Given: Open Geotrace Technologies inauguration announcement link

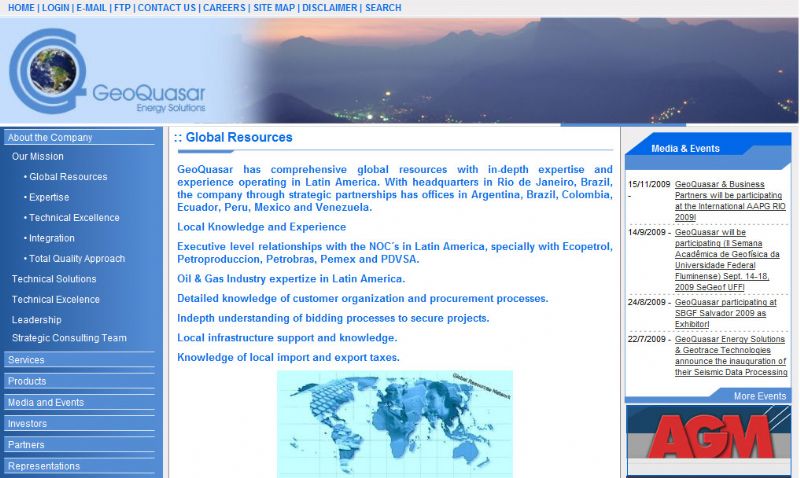Looking at the screenshot, I should [x=731, y=356].
